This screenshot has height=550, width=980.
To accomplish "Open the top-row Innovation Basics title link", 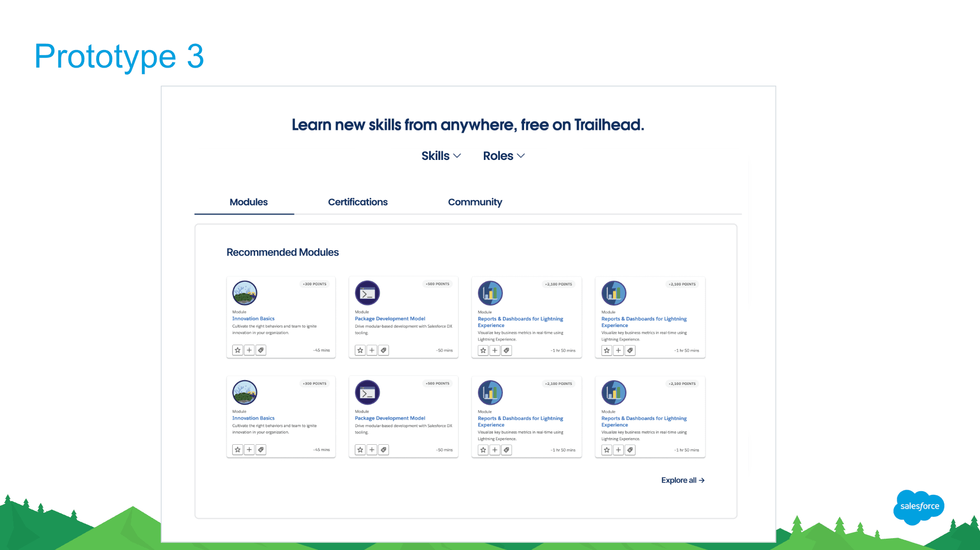I will pos(254,319).
